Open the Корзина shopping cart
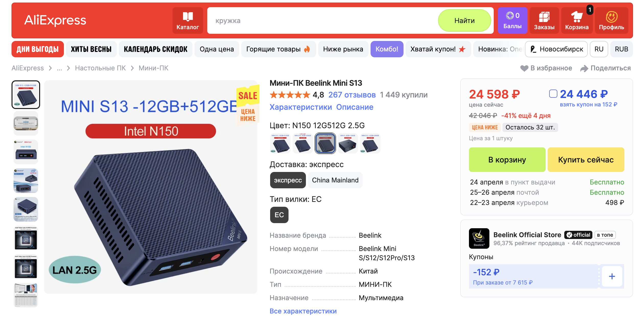The width and height of the screenshot is (644, 327). (577, 20)
